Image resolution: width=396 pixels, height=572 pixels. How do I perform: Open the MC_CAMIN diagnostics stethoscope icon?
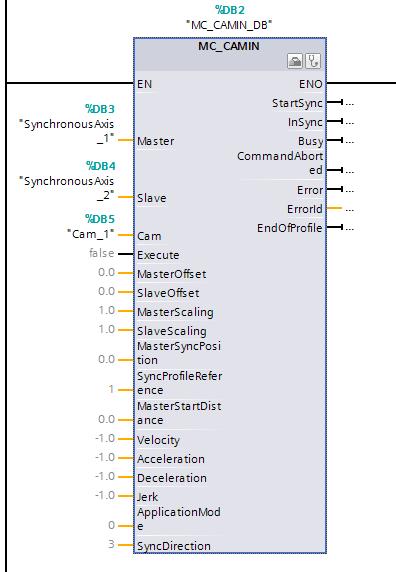tap(313, 61)
